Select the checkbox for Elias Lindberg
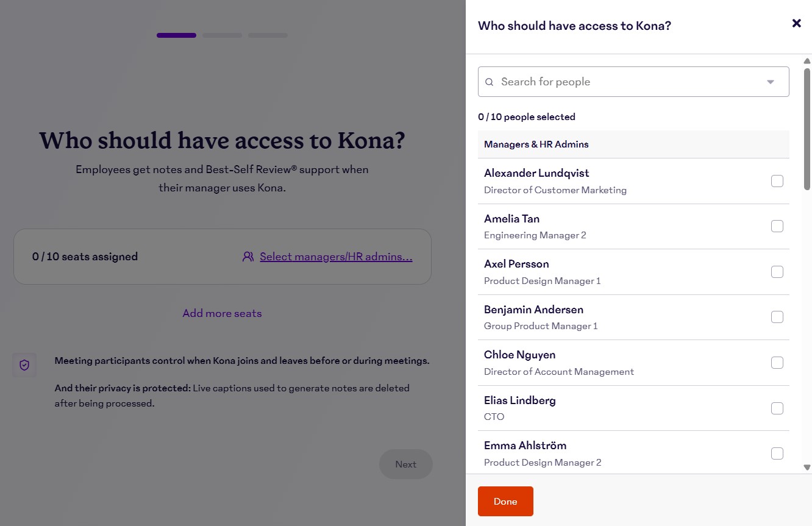Screen dimensions: 812x526 pyautogui.click(x=777, y=408)
